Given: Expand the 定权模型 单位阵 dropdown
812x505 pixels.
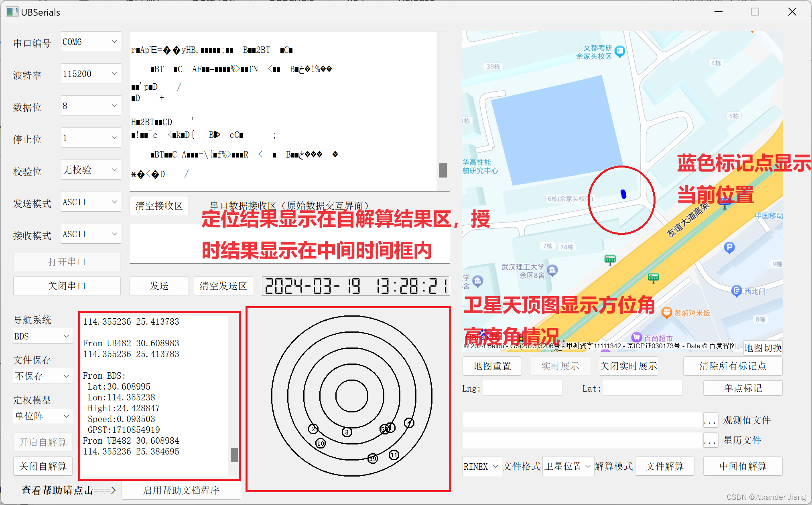Looking at the screenshot, I should (x=43, y=416).
